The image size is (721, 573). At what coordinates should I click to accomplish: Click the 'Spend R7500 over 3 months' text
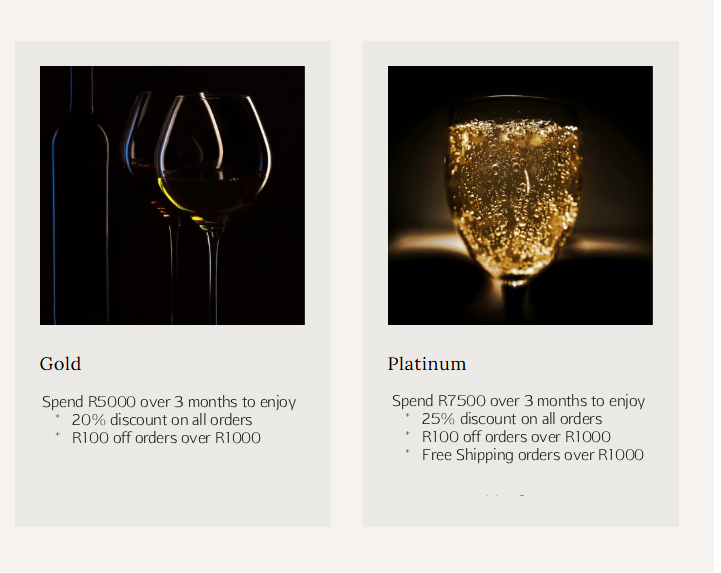tap(518, 401)
